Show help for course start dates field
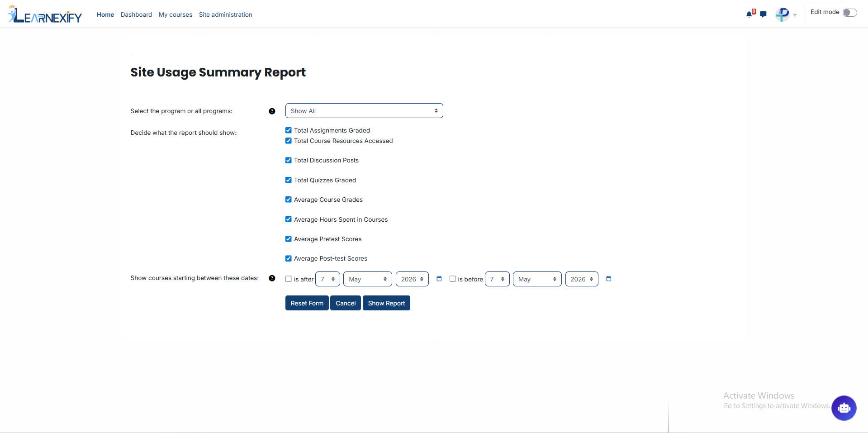Image resolution: width=868 pixels, height=433 pixels. [x=272, y=278]
